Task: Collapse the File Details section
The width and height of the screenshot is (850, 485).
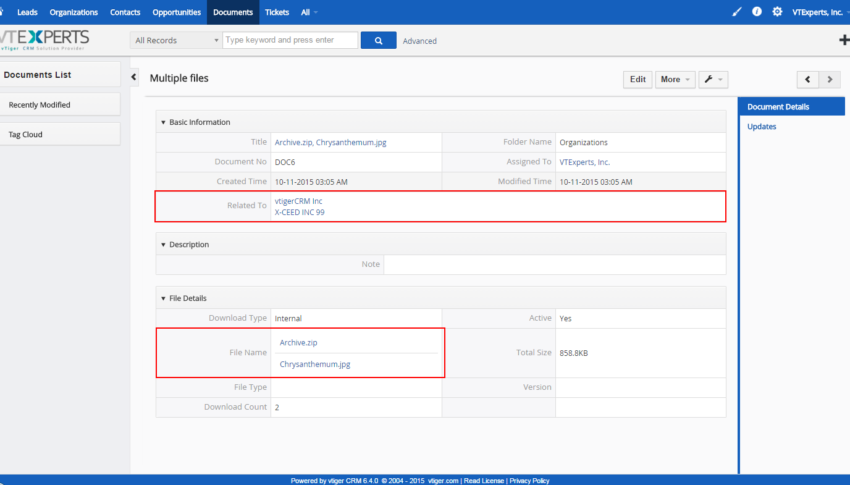Action: point(163,299)
